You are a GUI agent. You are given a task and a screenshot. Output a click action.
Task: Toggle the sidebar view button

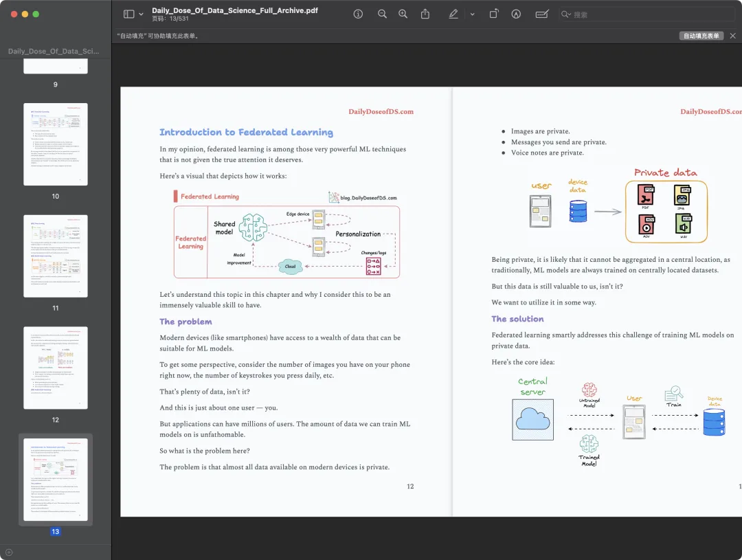[128, 14]
